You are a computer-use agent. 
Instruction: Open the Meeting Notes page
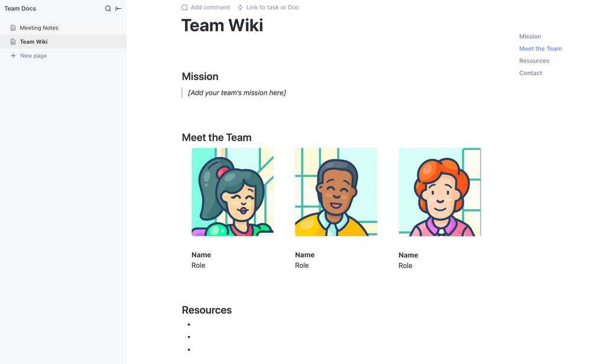click(39, 27)
